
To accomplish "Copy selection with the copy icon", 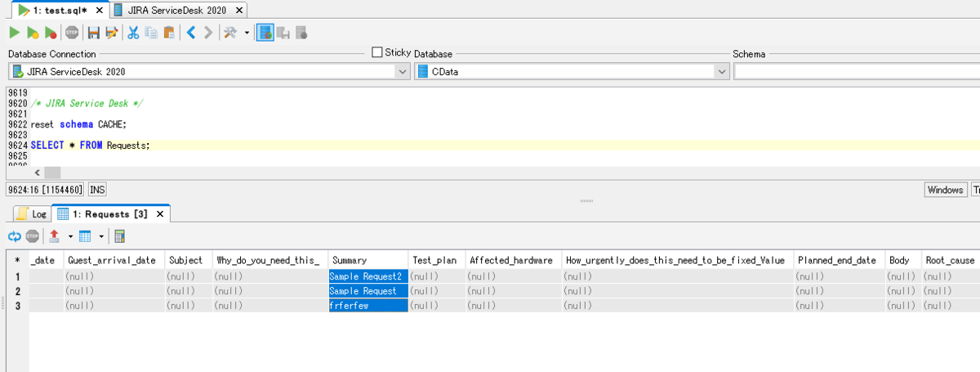I will [151, 33].
